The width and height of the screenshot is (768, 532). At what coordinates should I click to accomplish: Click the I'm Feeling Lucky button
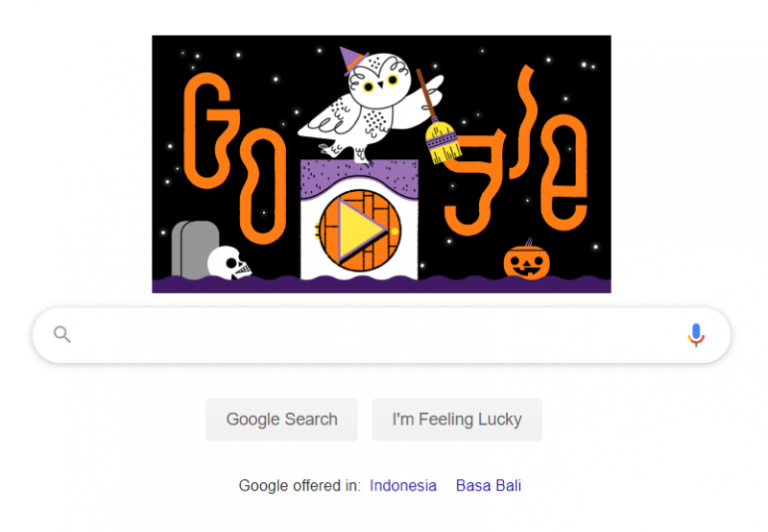point(457,420)
